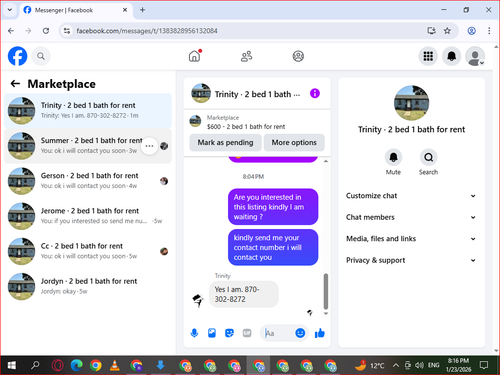Screen dimensions: 500x375
Task: Open Summer conversation in Marketplace list
Action: tap(88, 146)
